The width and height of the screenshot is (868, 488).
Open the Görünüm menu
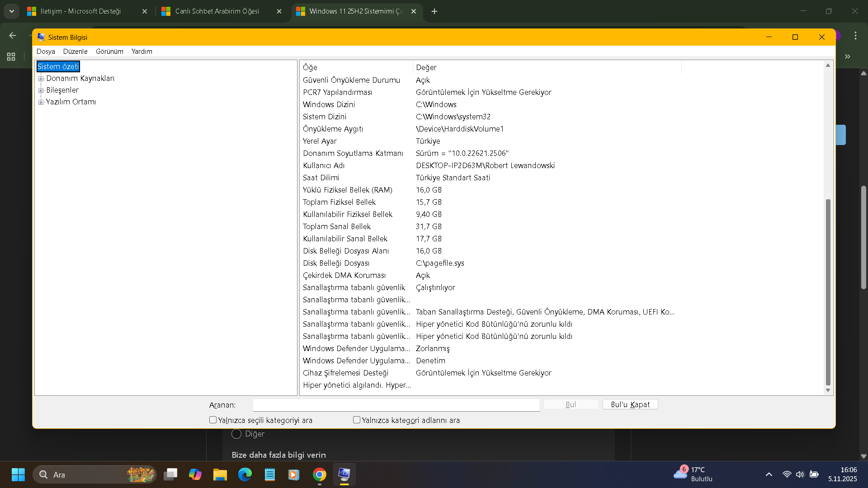coord(109,52)
